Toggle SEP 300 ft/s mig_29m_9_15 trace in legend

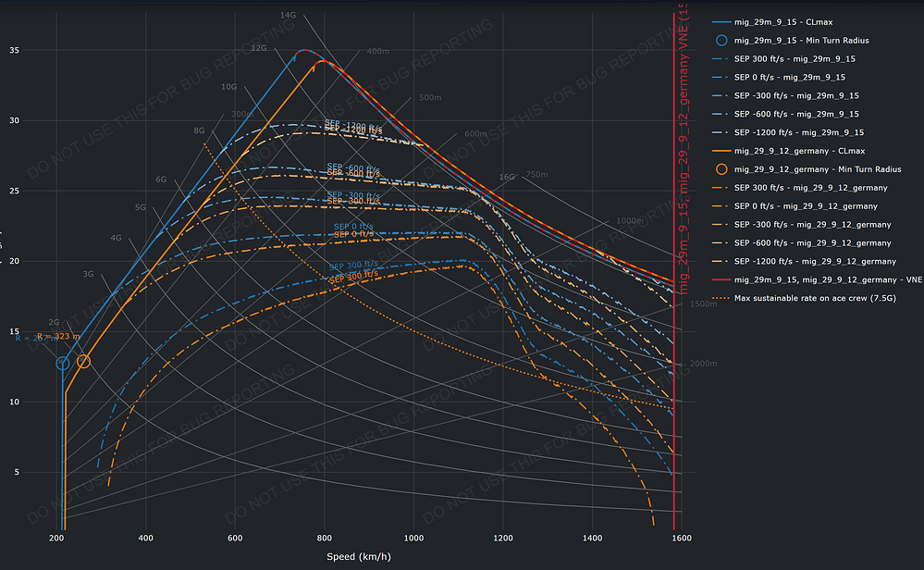tap(789, 58)
